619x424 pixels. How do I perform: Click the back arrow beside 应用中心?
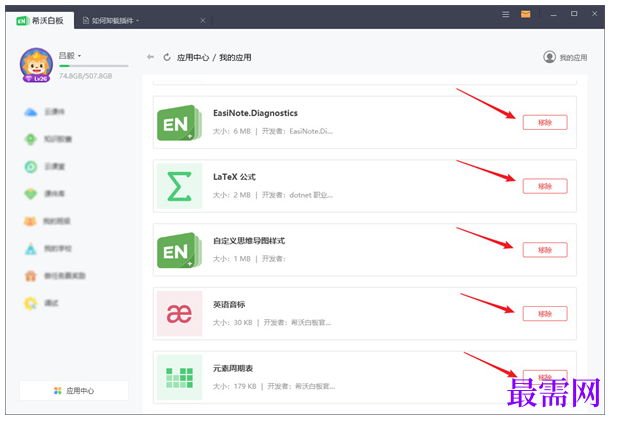150,57
